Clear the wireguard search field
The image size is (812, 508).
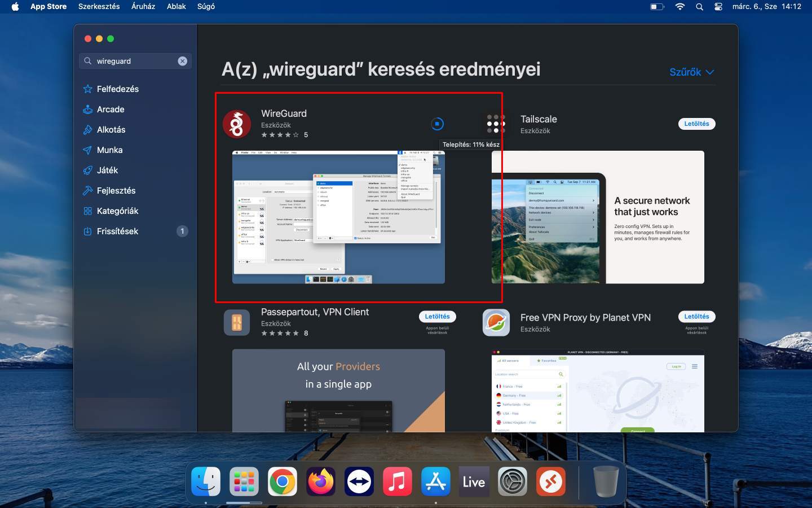pyautogui.click(x=183, y=61)
